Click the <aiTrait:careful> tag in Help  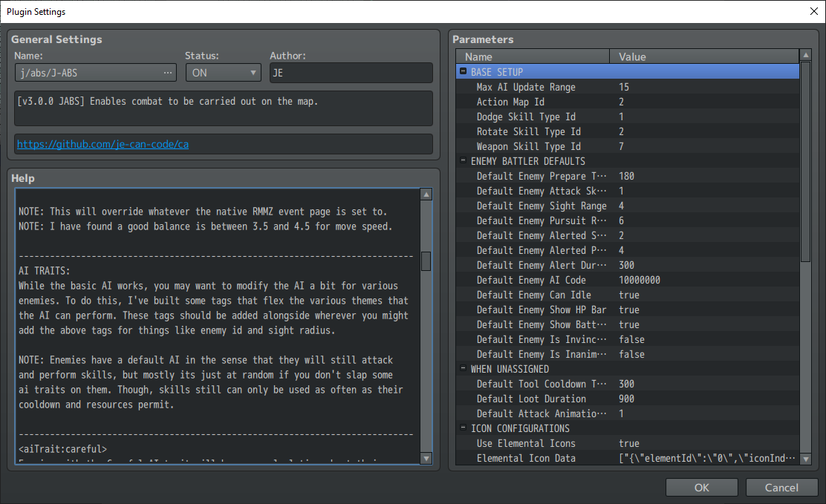(x=62, y=449)
